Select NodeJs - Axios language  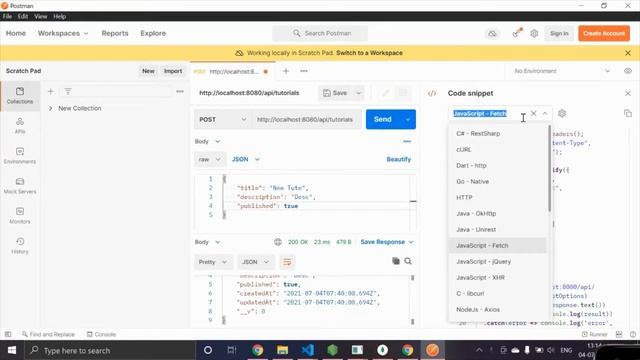tap(498, 309)
